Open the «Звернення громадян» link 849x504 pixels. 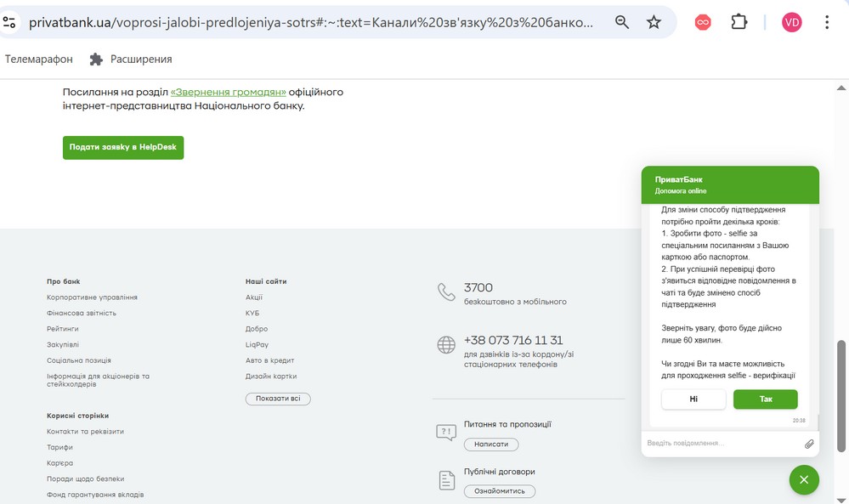[229, 92]
